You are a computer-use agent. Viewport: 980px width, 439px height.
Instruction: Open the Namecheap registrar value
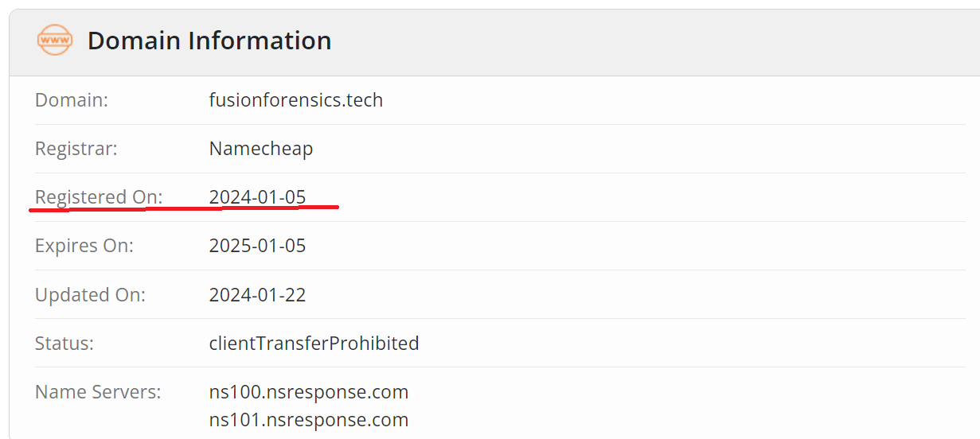pyautogui.click(x=260, y=149)
